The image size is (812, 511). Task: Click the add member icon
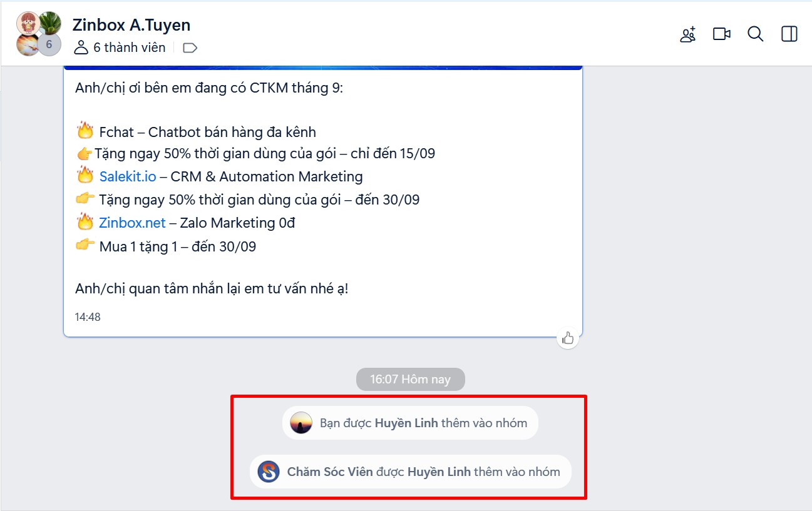(x=687, y=34)
